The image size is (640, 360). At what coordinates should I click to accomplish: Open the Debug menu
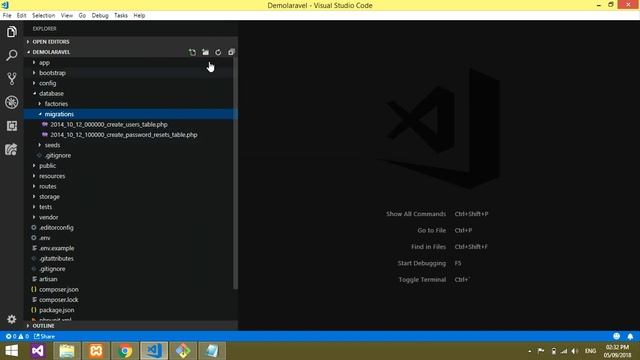click(100, 16)
